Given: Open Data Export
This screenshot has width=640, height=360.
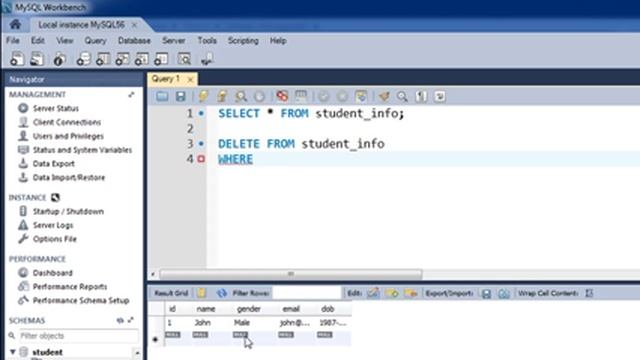Looking at the screenshot, I should click(53, 164).
